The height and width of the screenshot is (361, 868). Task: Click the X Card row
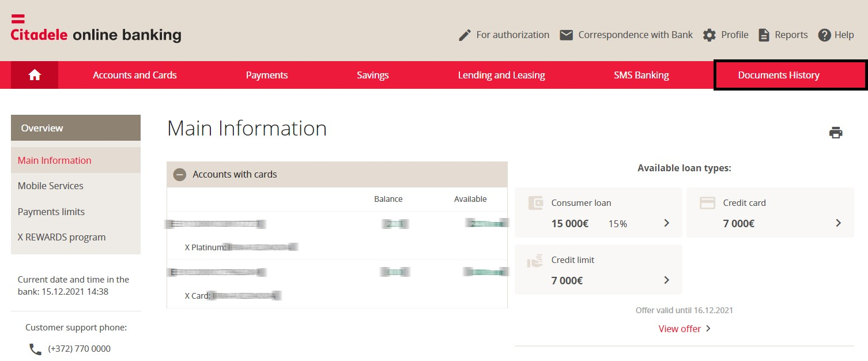point(337,296)
